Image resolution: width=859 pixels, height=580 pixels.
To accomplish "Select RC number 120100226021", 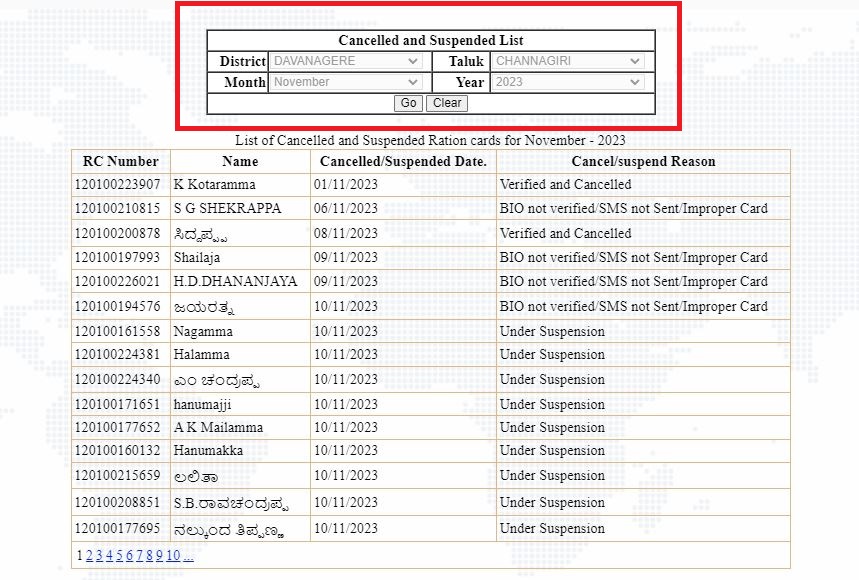I will (x=117, y=282).
